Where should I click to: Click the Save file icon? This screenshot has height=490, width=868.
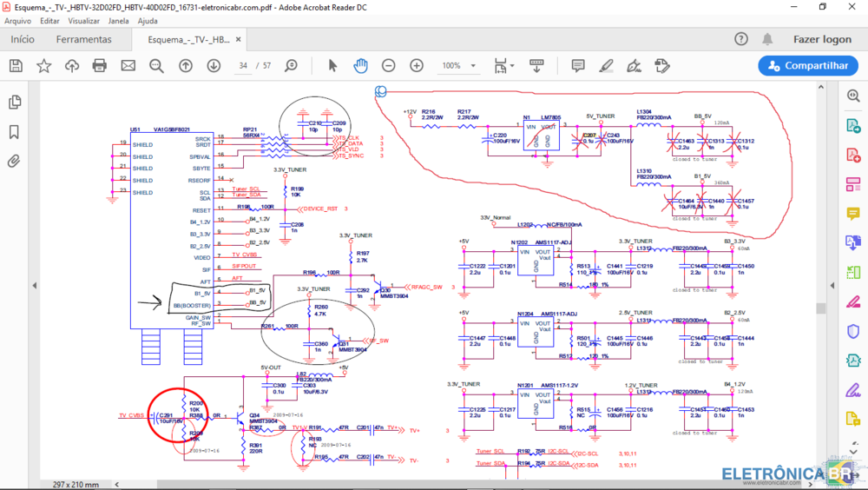16,66
